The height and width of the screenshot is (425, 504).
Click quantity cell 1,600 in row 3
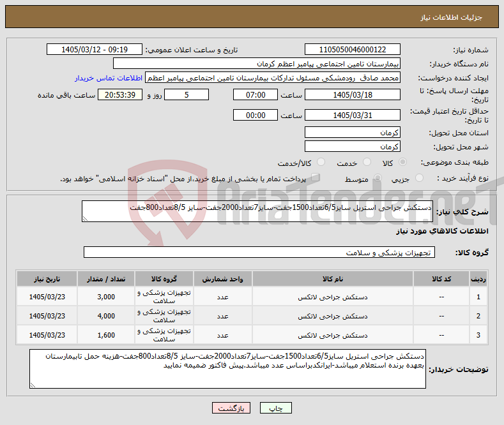[106, 335]
